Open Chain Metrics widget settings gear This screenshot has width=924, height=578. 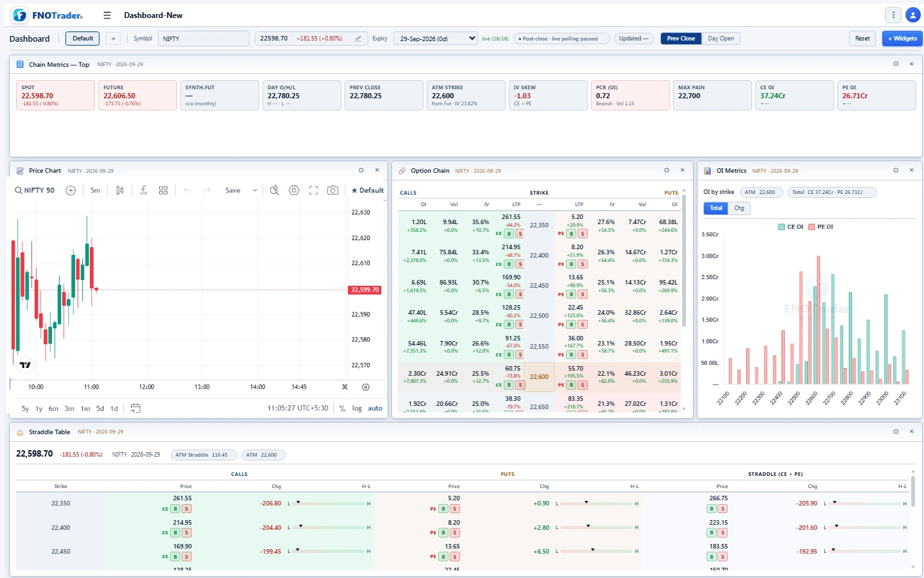pyautogui.click(x=896, y=64)
